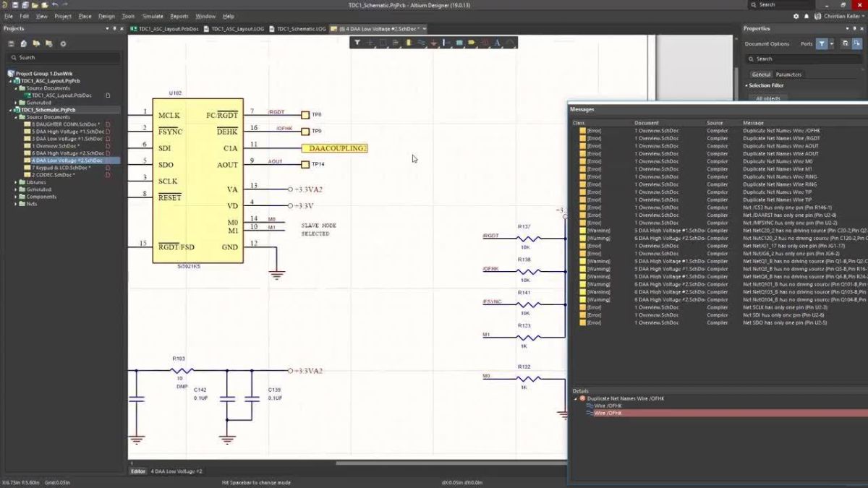This screenshot has height=488, width=868.
Task: Click the Editor tab at the bottom
Action: [137, 471]
